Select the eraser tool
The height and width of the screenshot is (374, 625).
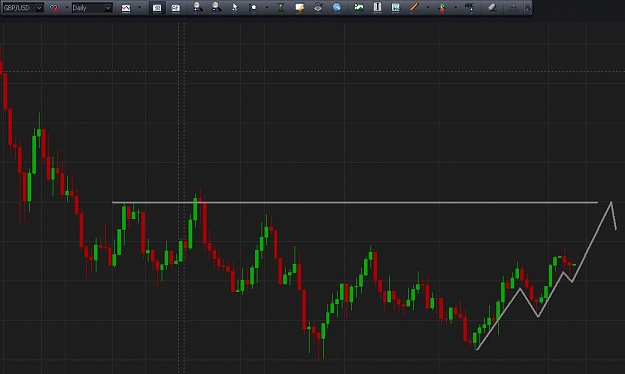click(492, 7)
